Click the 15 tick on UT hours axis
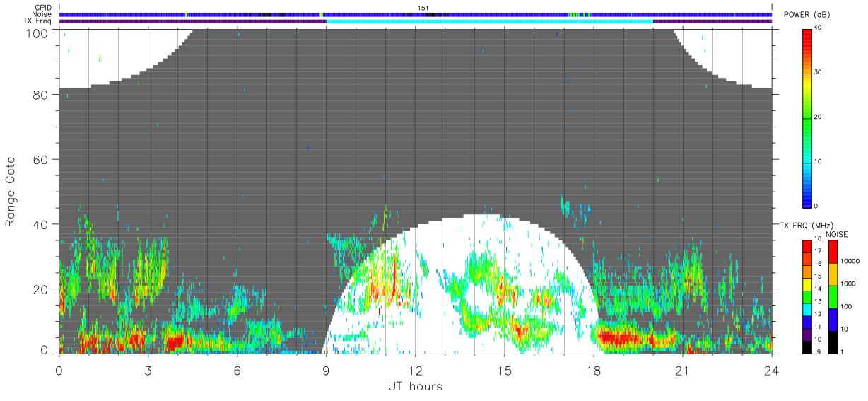This screenshot has width=868, height=401. coord(504,370)
